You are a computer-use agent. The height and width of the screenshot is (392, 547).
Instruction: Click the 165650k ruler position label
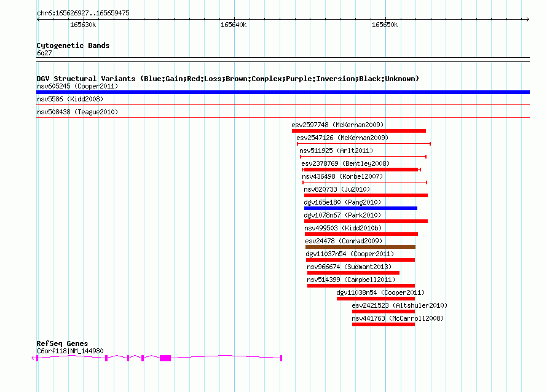click(384, 25)
